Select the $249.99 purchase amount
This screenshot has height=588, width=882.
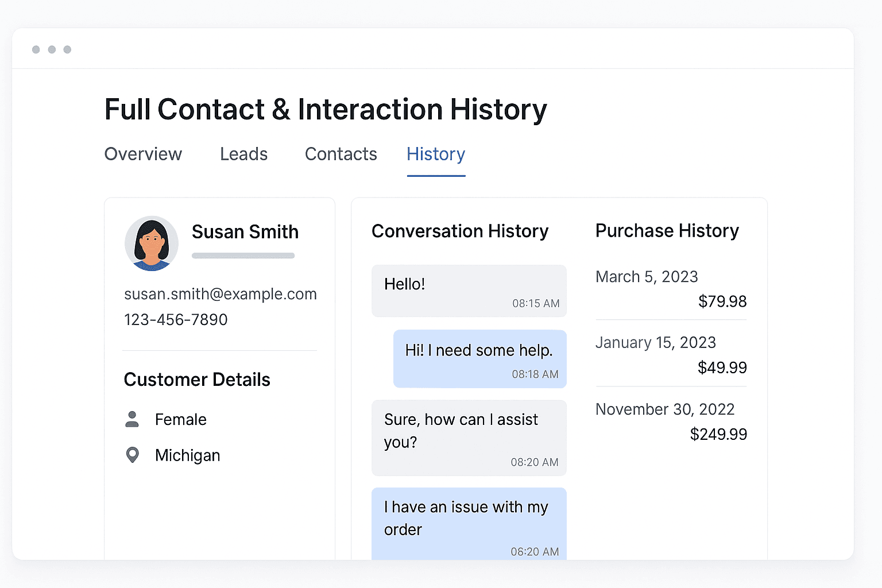point(718,434)
